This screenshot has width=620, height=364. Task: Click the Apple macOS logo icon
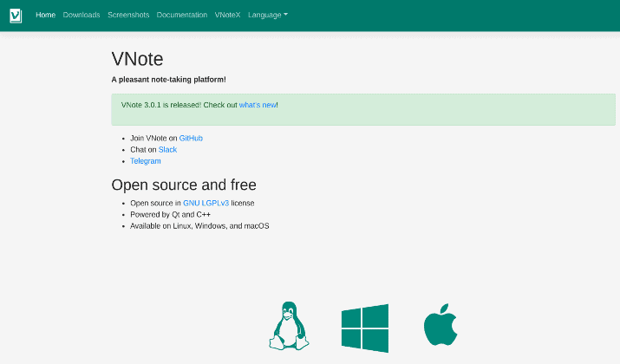(x=441, y=325)
